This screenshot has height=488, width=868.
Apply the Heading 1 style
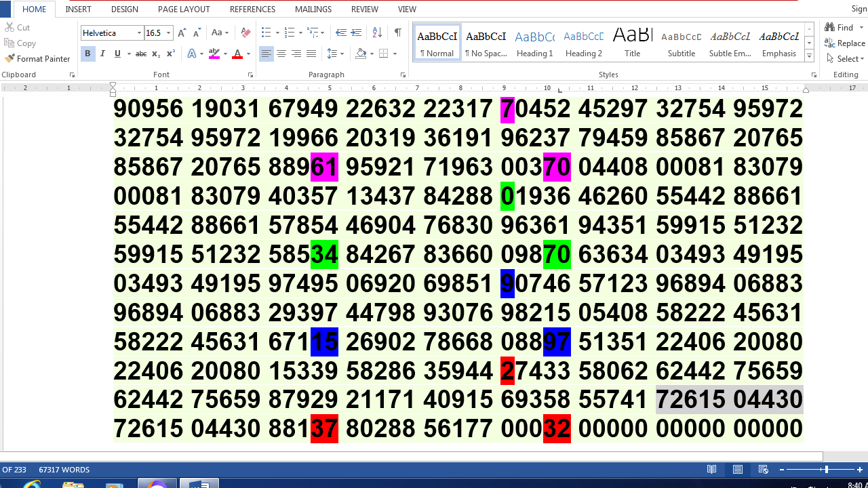click(534, 43)
